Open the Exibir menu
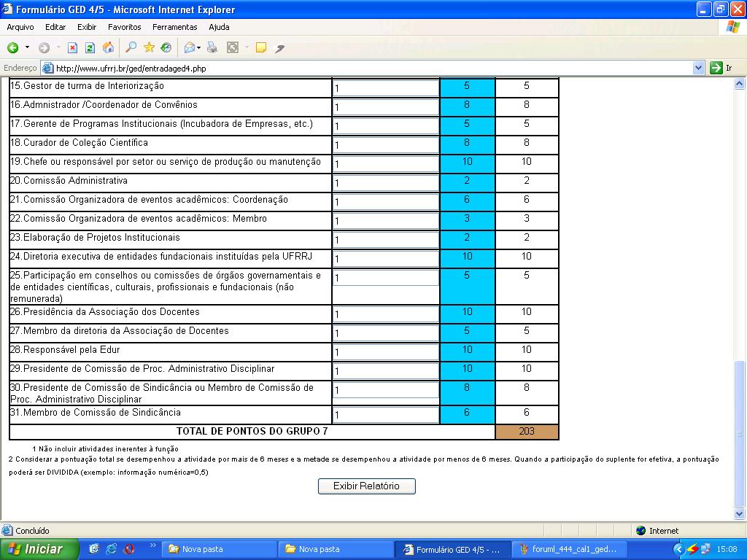747x560 pixels. coord(87,27)
